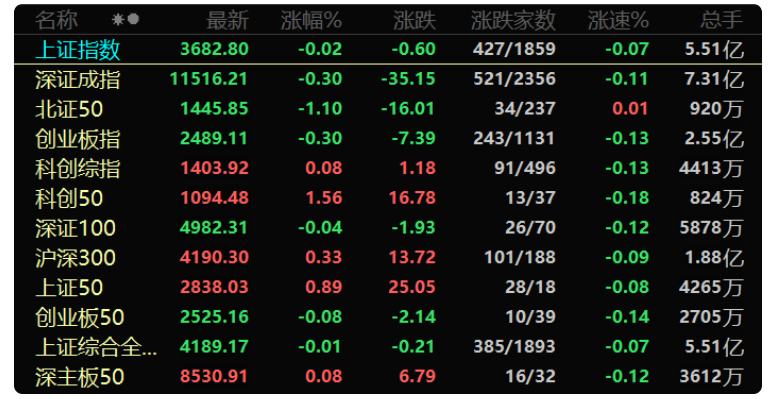Sort by the 涨幅% column header
Image resolution: width=774 pixels, height=399 pixels.
click(311, 20)
